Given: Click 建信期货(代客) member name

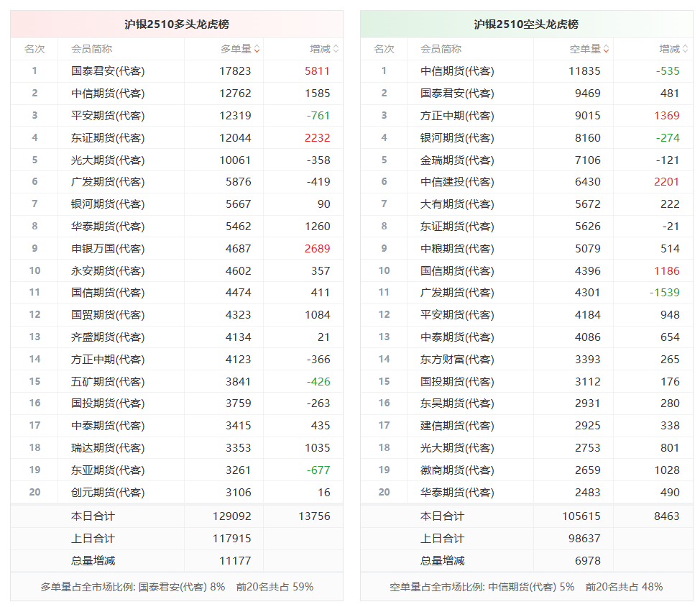Looking at the screenshot, I should point(458,426).
